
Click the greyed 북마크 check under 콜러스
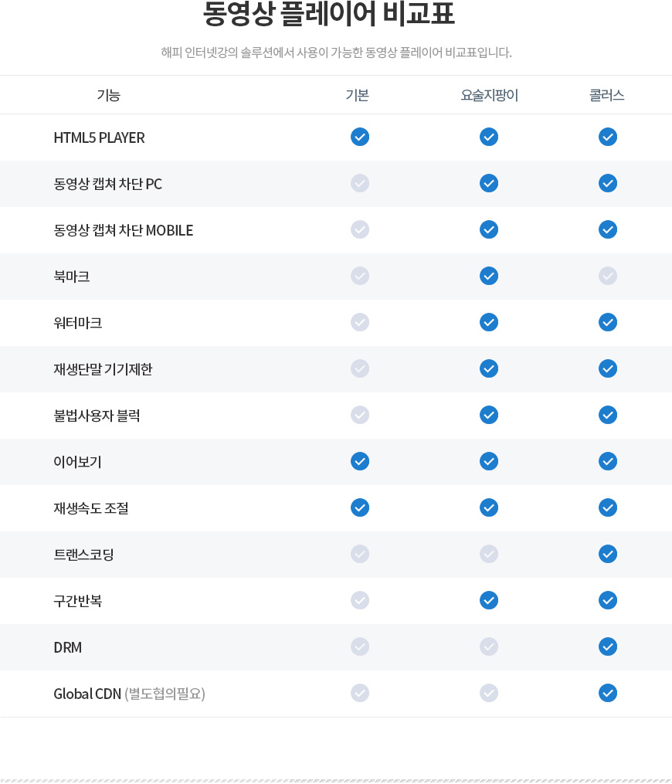(608, 276)
